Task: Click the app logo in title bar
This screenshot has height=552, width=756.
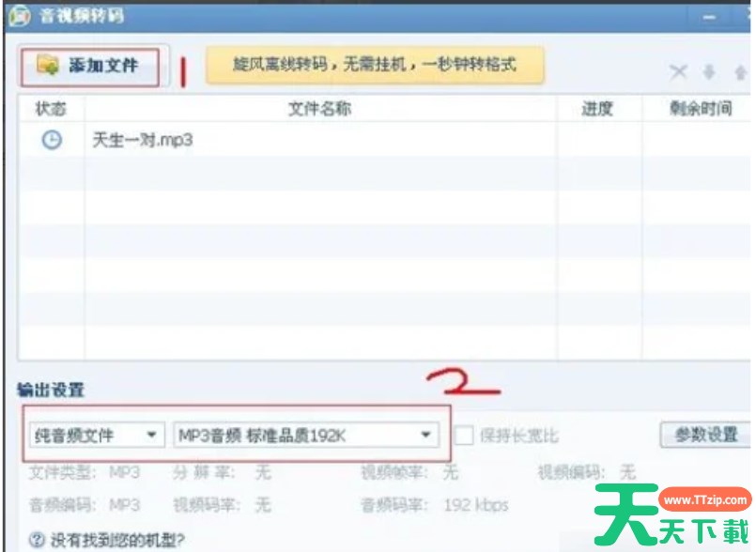Action: pyautogui.click(x=20, y=16)
